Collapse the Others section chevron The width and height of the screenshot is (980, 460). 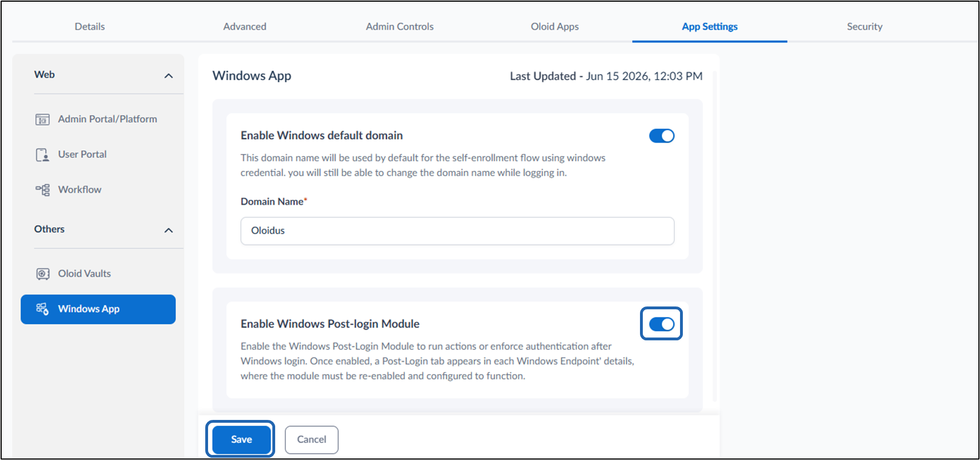coord(169,230)
